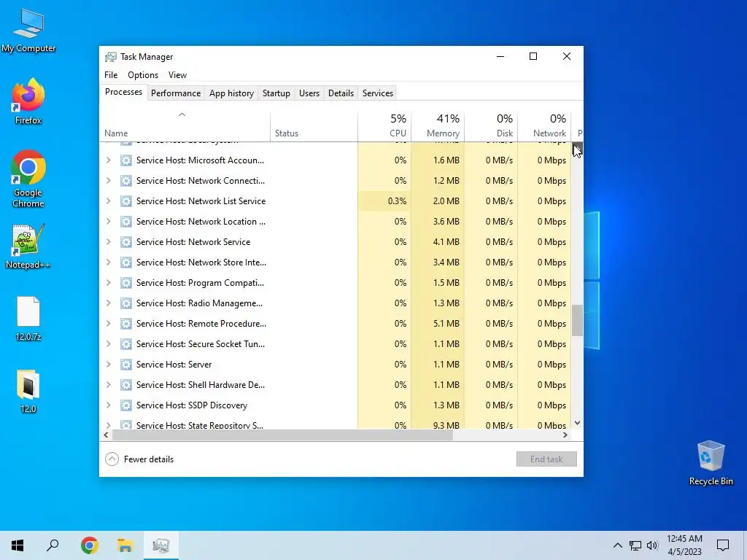This screenshot has width=747, height=560.
Task: Open the Windows Start menu
Action: point(18,545)
